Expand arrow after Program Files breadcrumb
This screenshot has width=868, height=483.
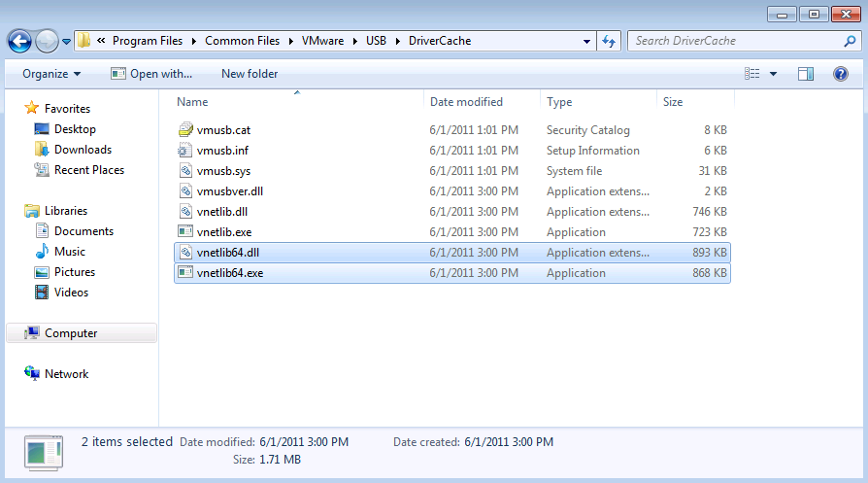coord(194,41)
